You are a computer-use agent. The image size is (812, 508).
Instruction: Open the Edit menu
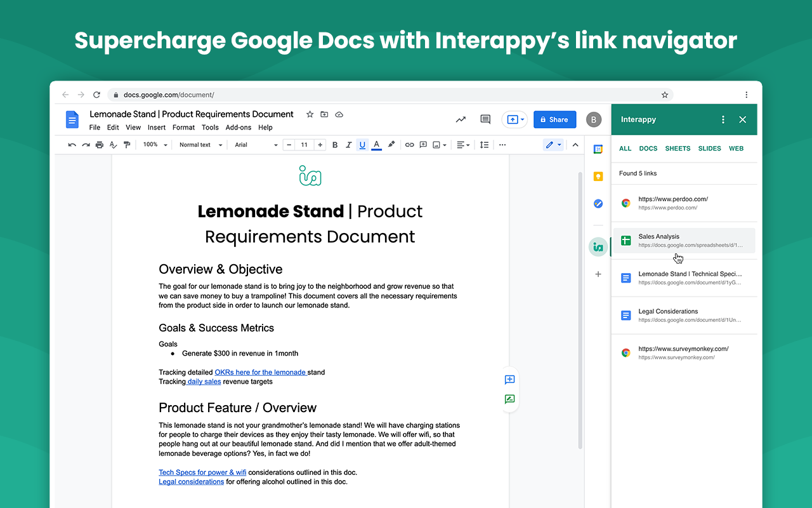click(113, 127)
